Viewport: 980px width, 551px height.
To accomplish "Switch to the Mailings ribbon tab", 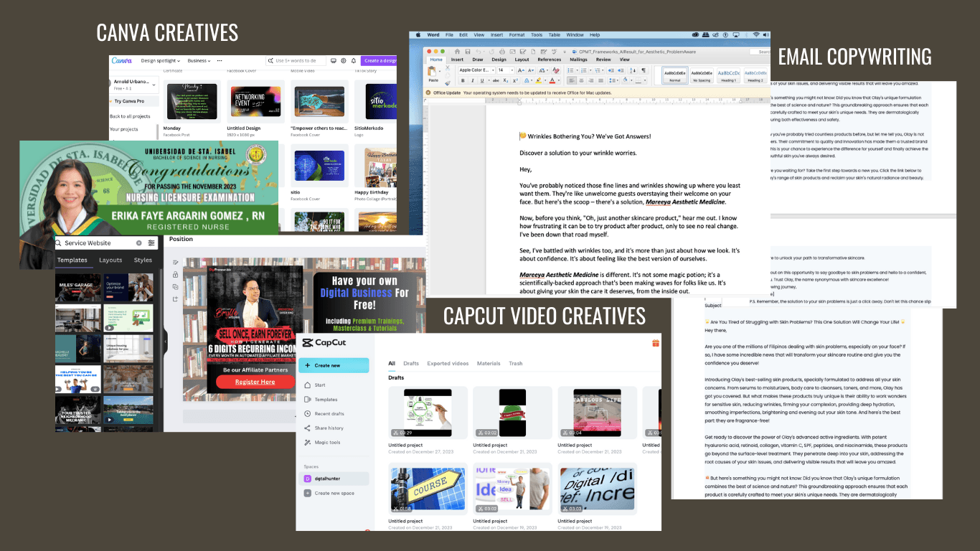I will 578,60.
